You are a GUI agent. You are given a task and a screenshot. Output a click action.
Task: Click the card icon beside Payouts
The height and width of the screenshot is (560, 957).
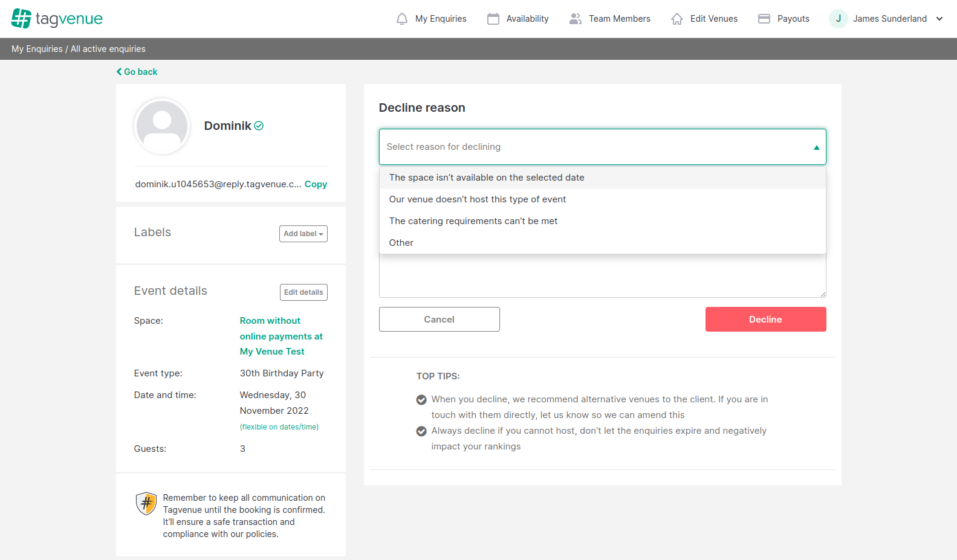coord(764,19)
